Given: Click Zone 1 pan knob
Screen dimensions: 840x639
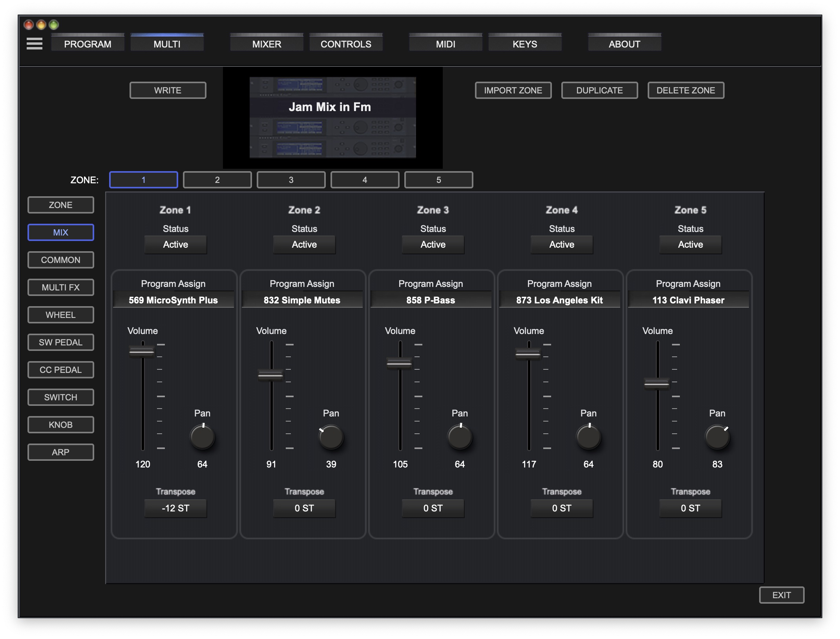Looking at the screenshot, I should click(x=202, y=438).
